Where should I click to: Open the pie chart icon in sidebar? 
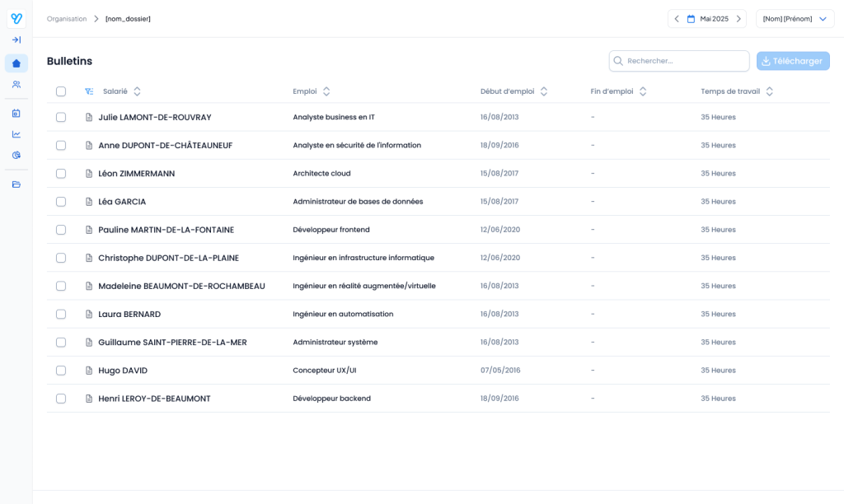[x=16, y=156]
